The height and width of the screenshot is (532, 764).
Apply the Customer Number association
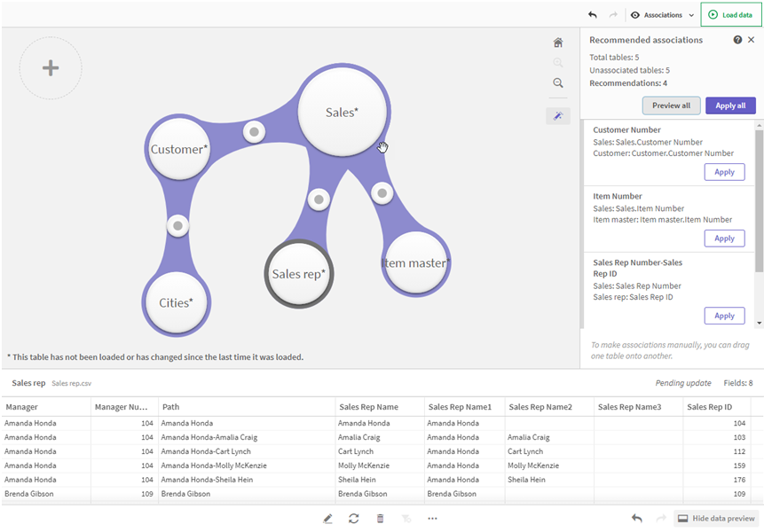pos(724,172)
